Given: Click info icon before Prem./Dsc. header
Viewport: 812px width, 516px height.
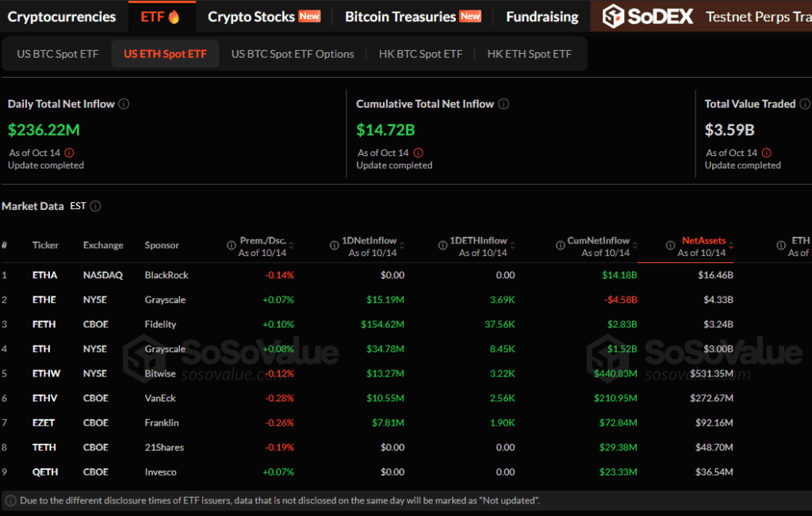Looking at the screenshot, I should (x=231, y=246).
